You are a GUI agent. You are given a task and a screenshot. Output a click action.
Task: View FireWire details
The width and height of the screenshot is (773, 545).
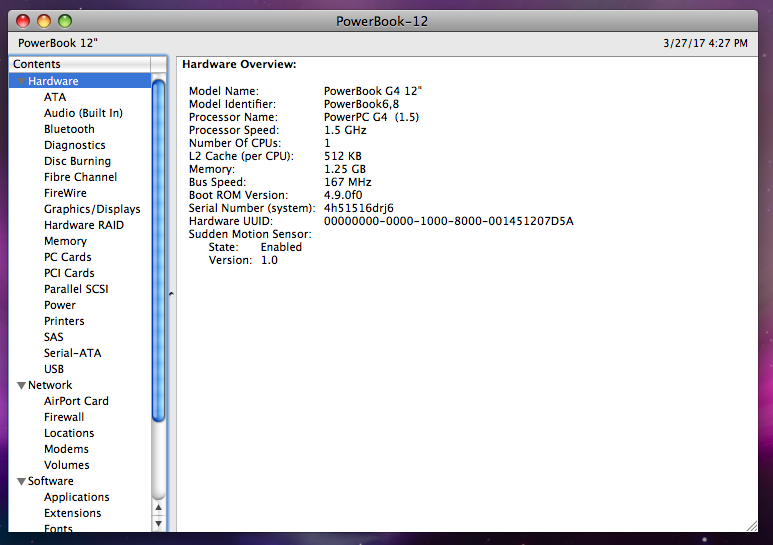[x=65, y=193]
